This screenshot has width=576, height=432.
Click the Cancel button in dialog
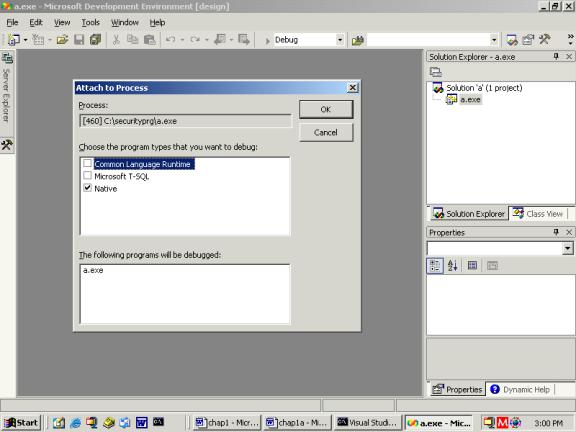(x=326, y=132)
